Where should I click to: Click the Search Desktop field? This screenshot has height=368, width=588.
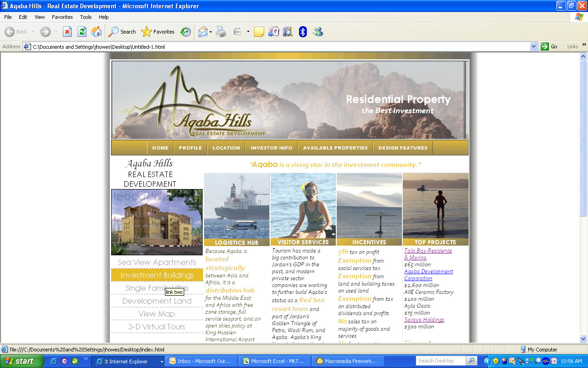(441, 361)
